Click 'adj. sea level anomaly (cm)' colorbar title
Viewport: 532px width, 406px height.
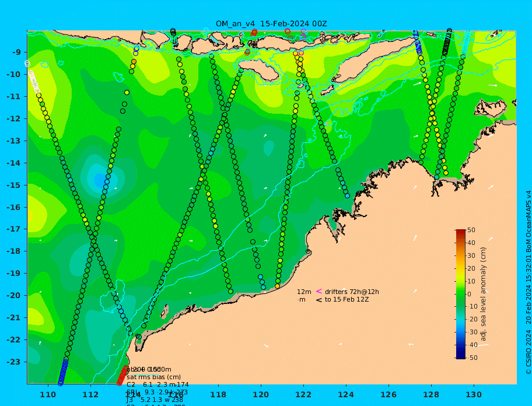point(484,294)
